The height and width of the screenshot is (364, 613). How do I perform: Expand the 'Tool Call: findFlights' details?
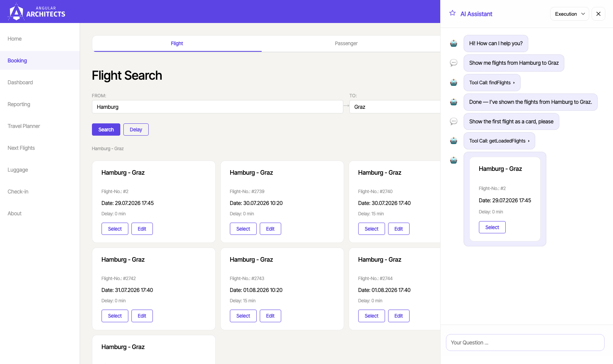click(x=492, y=82)
